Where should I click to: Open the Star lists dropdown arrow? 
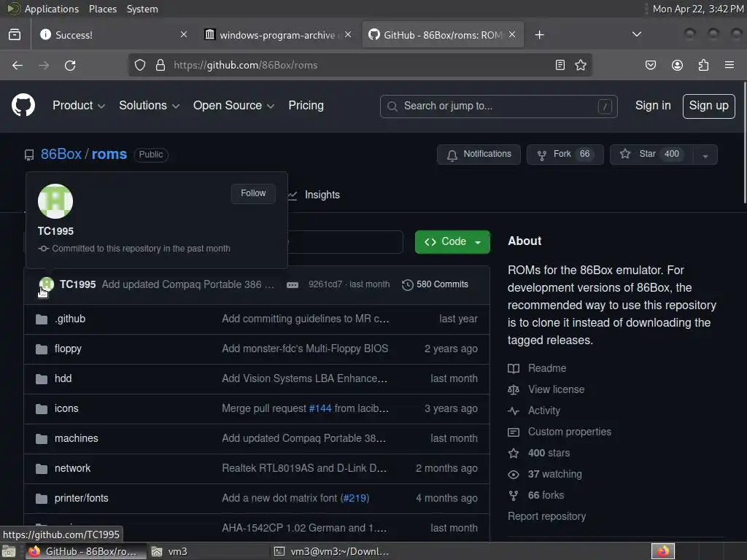point(705,155)
